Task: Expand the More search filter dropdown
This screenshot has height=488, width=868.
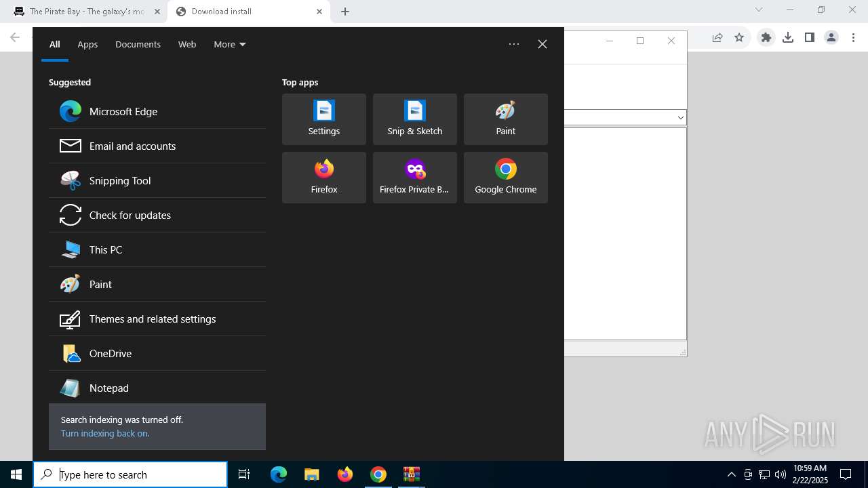Action: click(x=230, y=44)
